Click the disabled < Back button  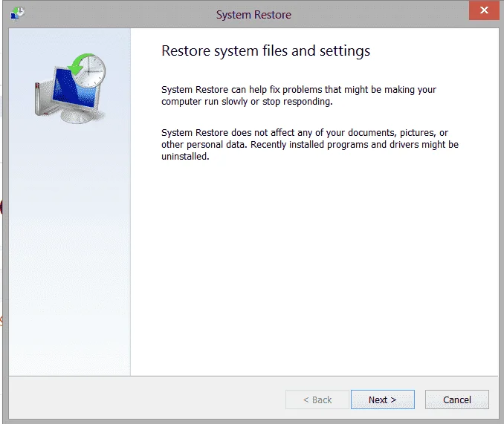click(317, 399)
